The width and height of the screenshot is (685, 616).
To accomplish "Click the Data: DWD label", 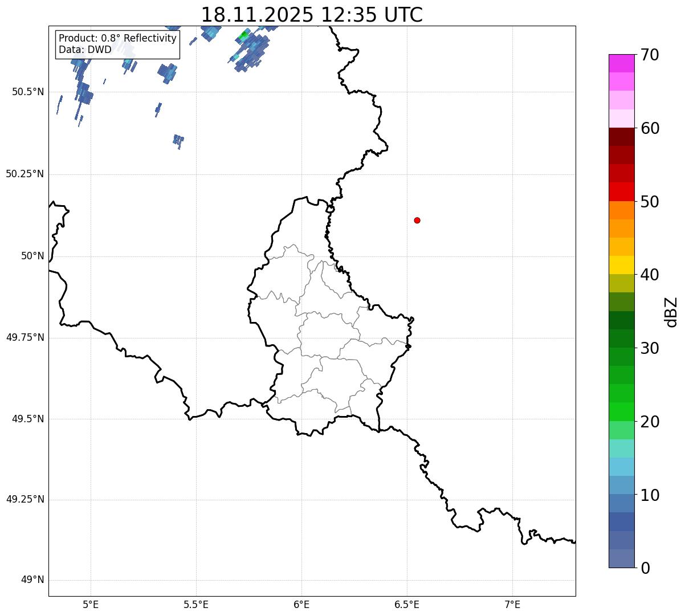I will (x=85, y=50).
